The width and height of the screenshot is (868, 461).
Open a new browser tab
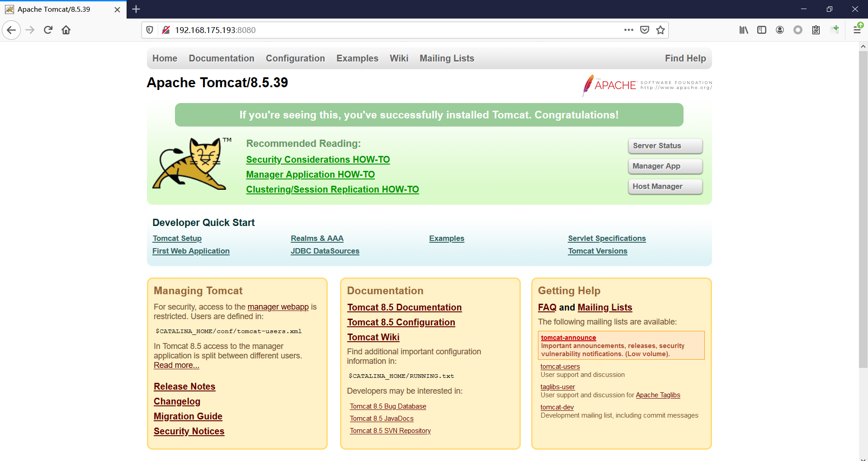(x=136, y=9)
